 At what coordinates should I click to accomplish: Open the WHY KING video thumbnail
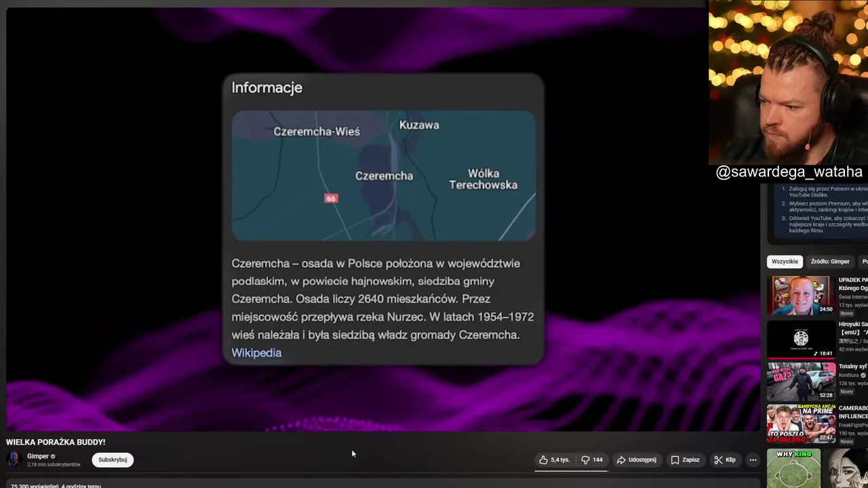pyautogui.click(x=793, y=468)
